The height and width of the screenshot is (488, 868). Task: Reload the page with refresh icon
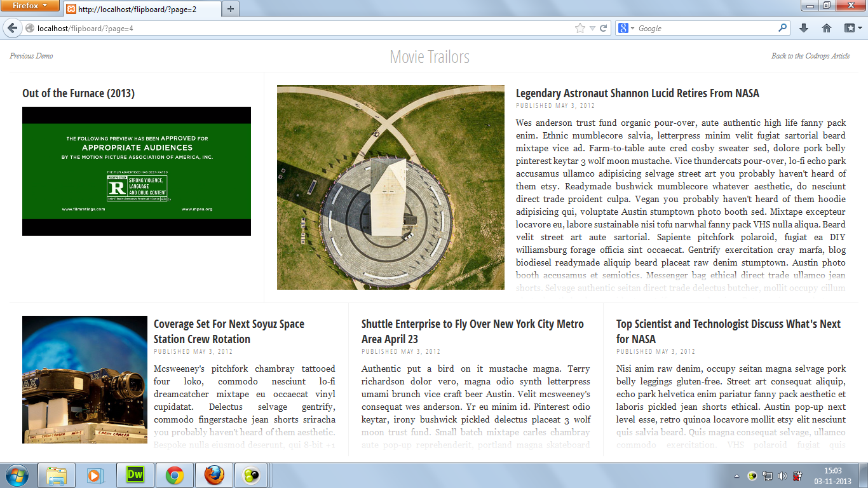coord(604,29)
